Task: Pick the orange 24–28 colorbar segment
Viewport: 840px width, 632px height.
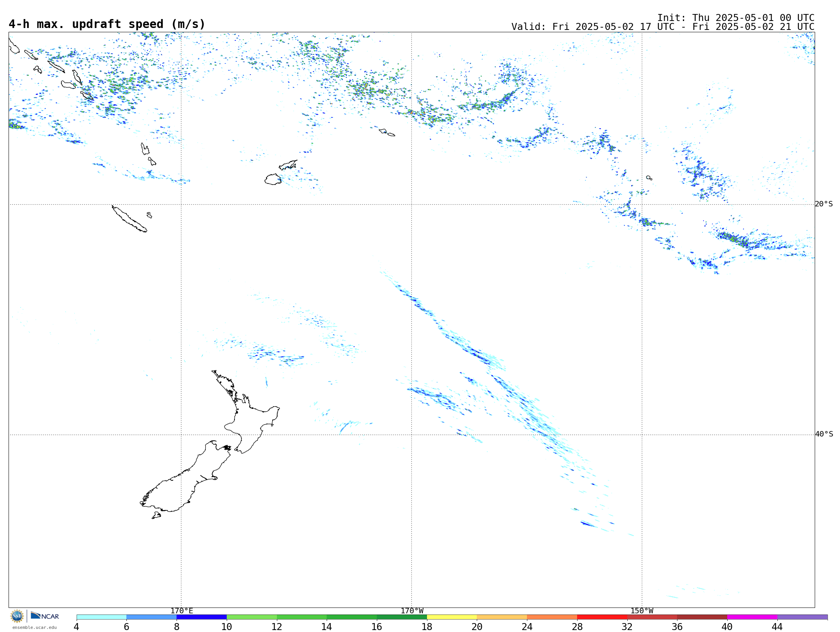Action: click(552, 617)
